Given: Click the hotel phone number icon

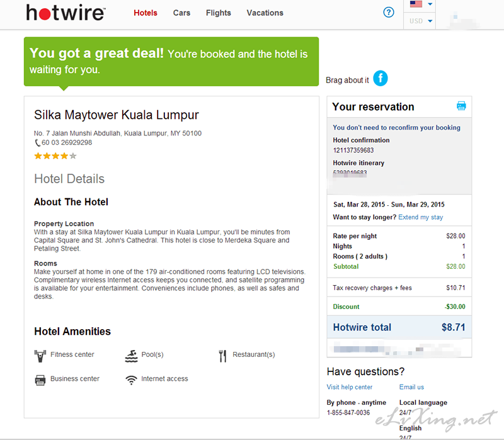Looking at the screenshot, I should [37, 143].
